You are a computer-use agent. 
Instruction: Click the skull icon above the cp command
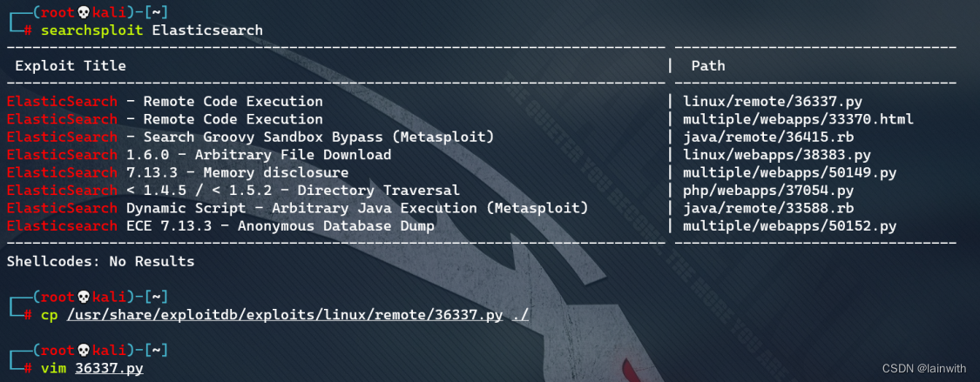(x=84, y=298)
